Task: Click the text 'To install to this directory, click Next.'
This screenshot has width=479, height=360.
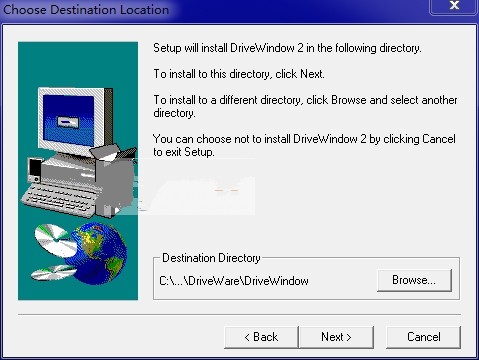Action: coord(239,74)
